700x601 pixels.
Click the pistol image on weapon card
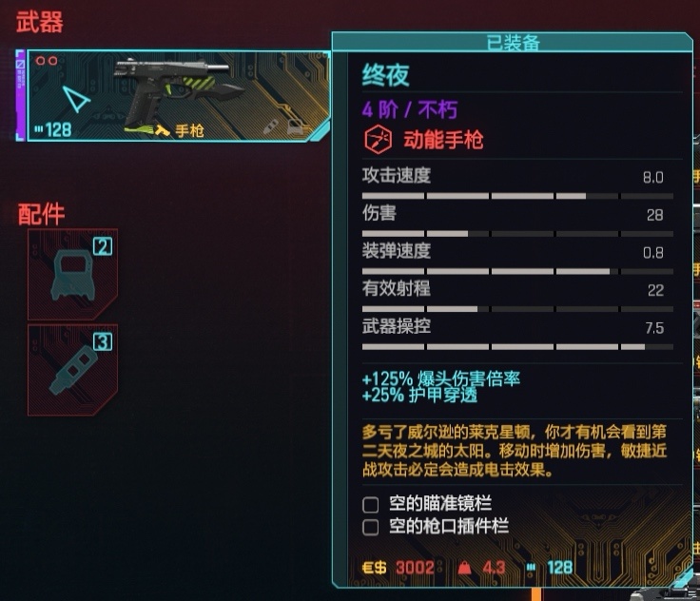click(x=179, y=91)
